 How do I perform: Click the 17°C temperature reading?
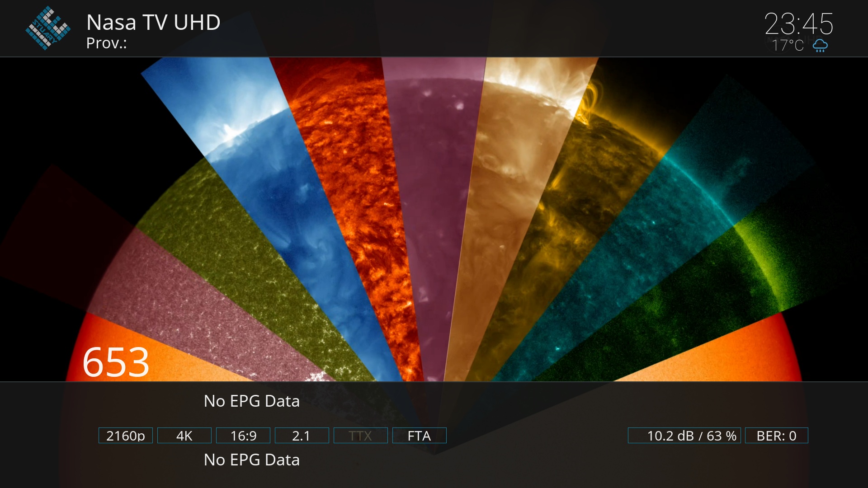pos(788,46)
